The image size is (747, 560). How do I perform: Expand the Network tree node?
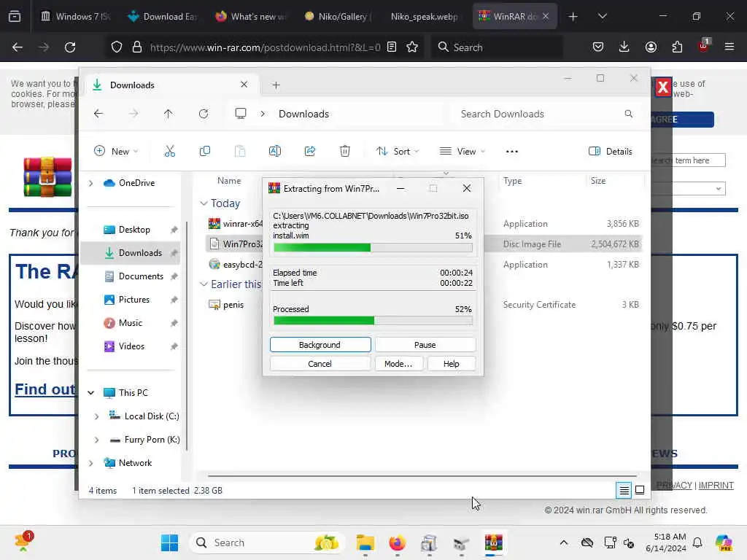click(x=90, y=463)
